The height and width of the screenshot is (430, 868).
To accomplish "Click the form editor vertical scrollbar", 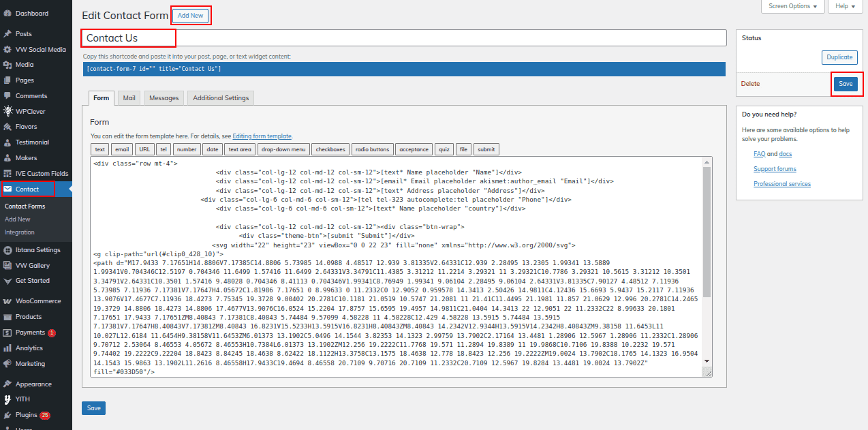I will 707,232.
